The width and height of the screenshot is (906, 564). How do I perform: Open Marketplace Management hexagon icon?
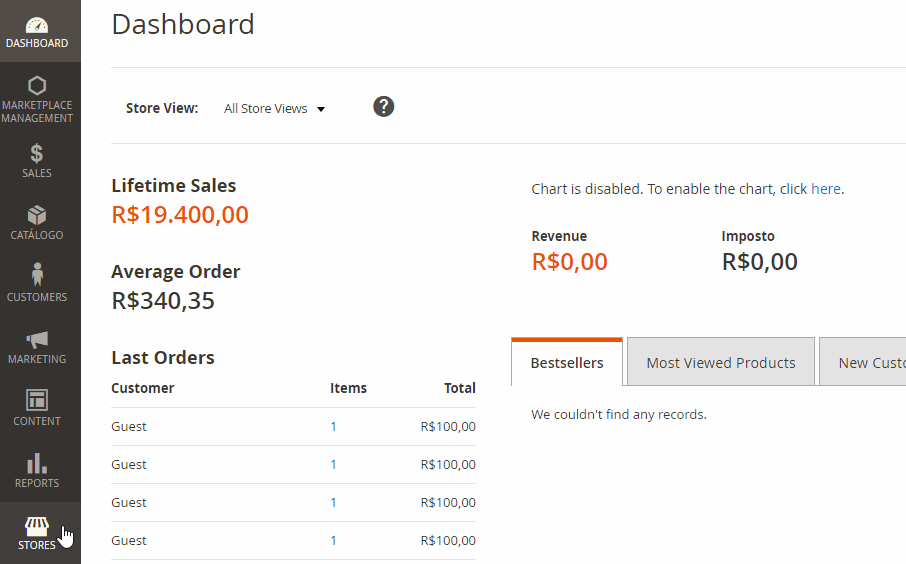pyautogui.click(x=37, y=86)
